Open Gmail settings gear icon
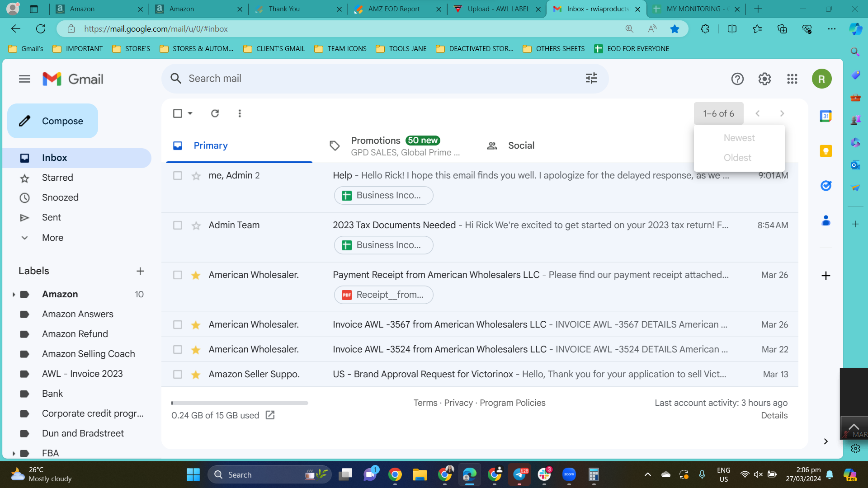868x488 pixels. click(x=764, y=79)
